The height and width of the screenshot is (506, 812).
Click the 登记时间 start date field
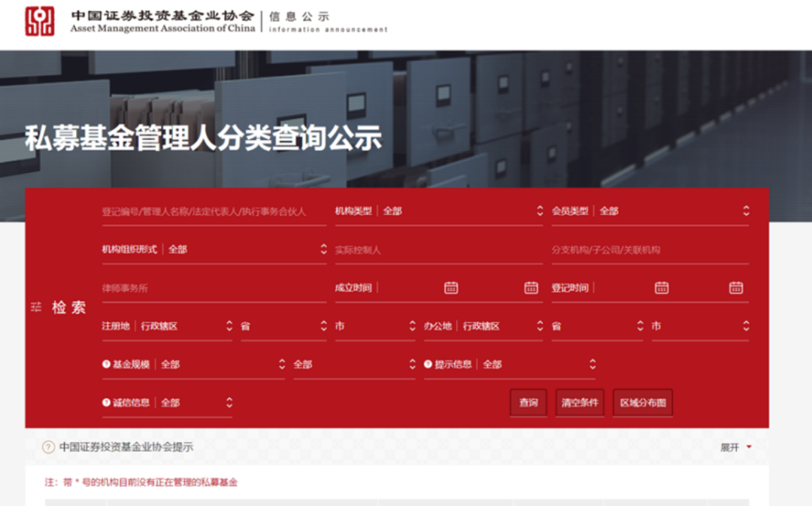pos(624,288)
